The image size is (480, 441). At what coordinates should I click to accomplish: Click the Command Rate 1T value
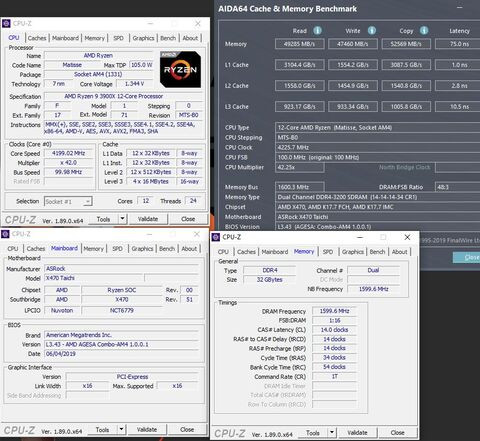coord(334,376)
